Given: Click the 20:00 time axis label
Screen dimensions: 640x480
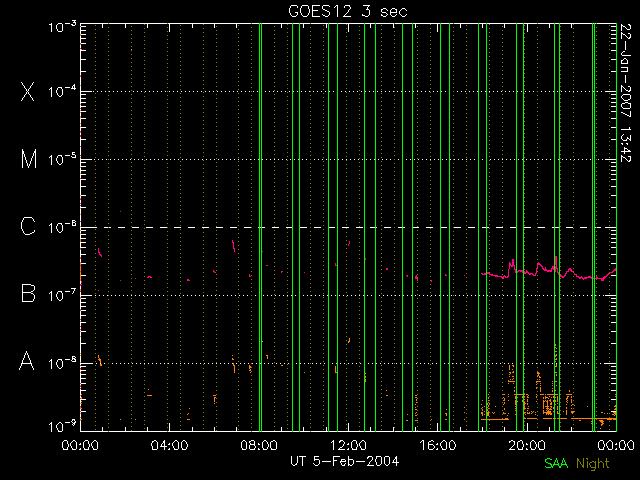Looking at the screenshot, I should (527, 445).
